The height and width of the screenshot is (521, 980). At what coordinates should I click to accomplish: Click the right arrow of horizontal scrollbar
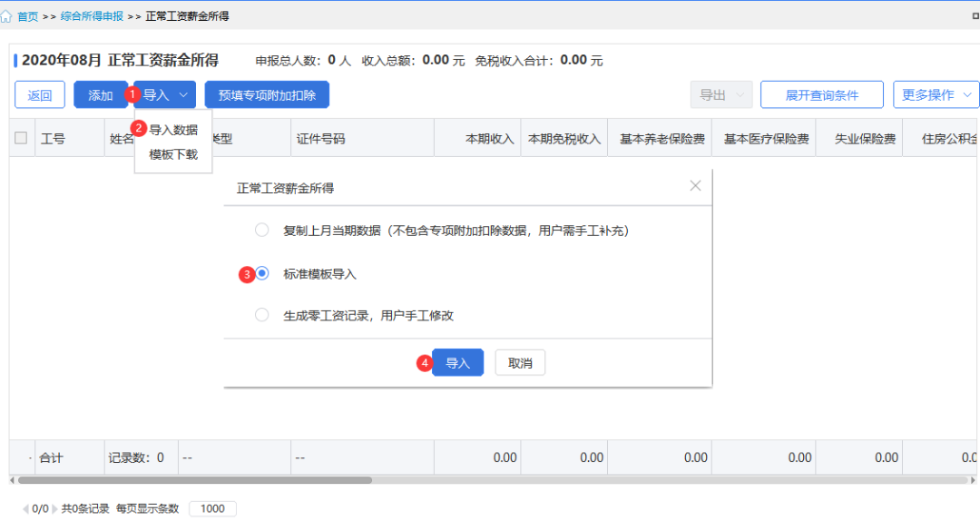click(973, 480)
